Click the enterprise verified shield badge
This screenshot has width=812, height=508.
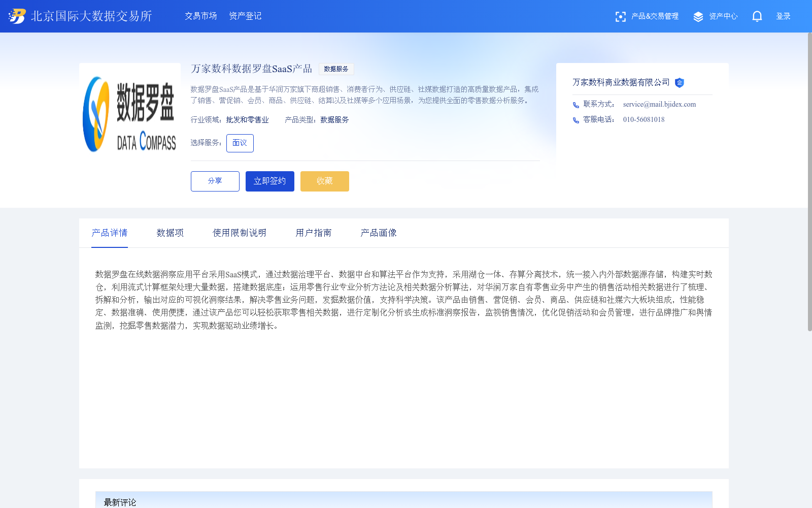pos(680,83)
